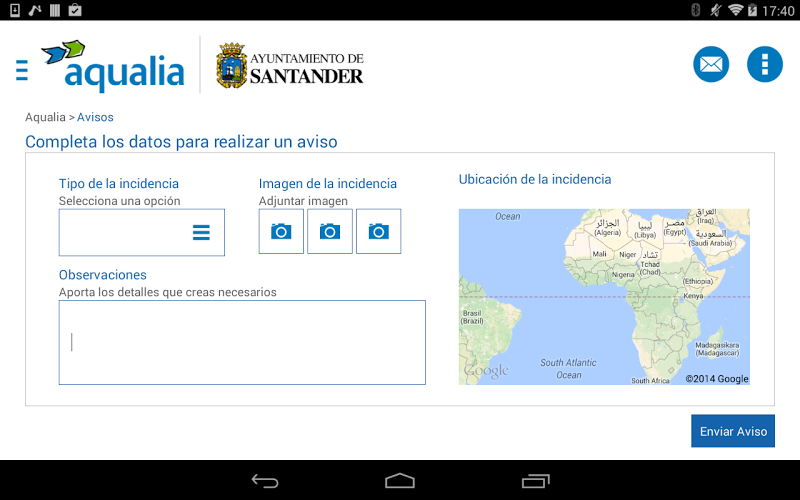Viewport: 800px width, 500px height.
Task: Tap the clipboard check notification icon
Action: pos(75,10)
